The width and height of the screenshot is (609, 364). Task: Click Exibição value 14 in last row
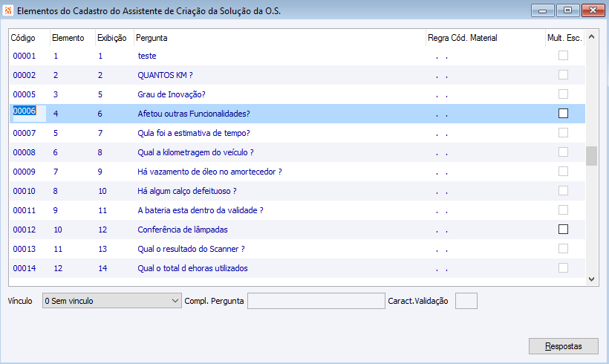(102, 268)
